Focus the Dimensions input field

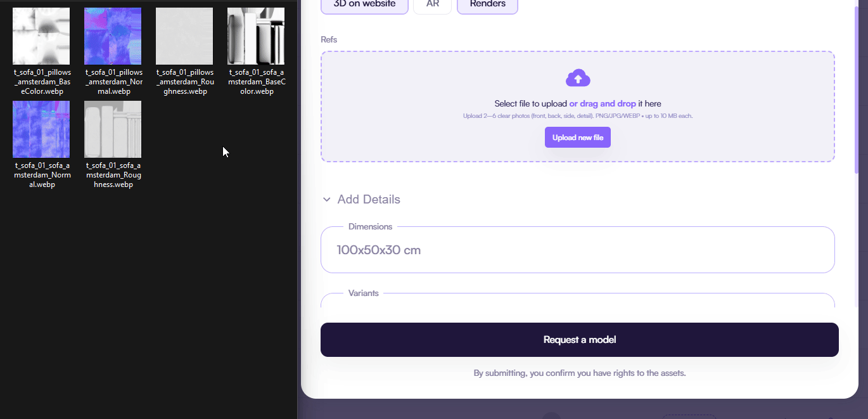click(577, 250)
